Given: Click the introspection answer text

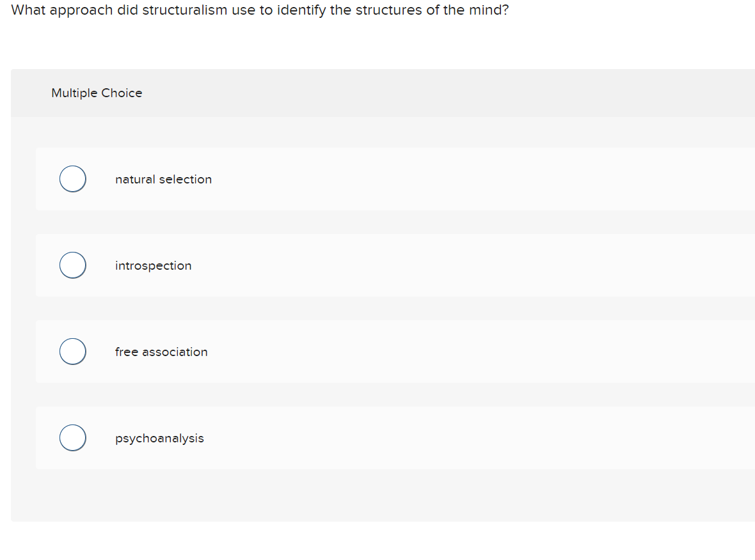Looking at the screenshot, I should (153, 265).
